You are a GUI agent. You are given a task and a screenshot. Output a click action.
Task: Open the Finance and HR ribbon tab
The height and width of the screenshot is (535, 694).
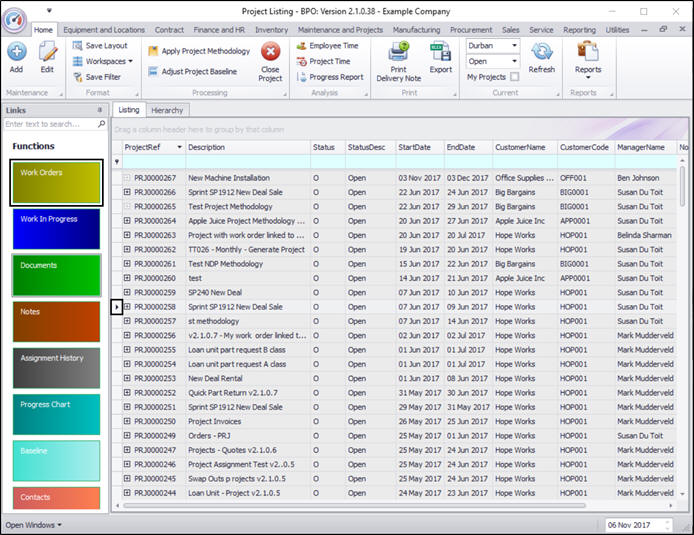(x=220, y=30)
